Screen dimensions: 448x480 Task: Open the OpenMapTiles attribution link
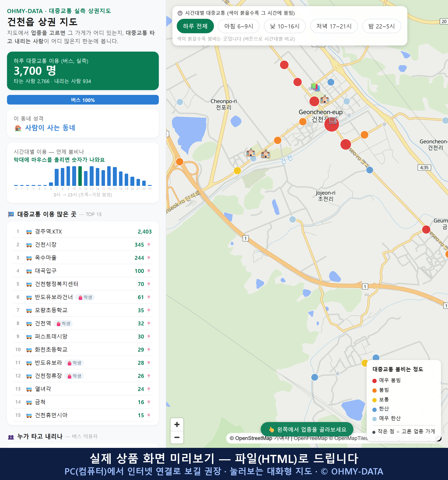point(348,438)
